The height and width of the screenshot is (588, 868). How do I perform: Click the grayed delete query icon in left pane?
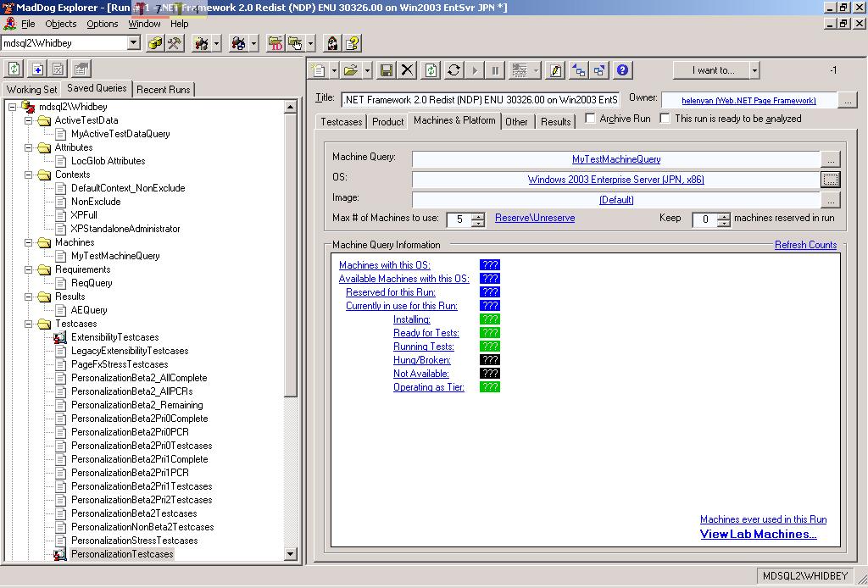tap(58, 69)
